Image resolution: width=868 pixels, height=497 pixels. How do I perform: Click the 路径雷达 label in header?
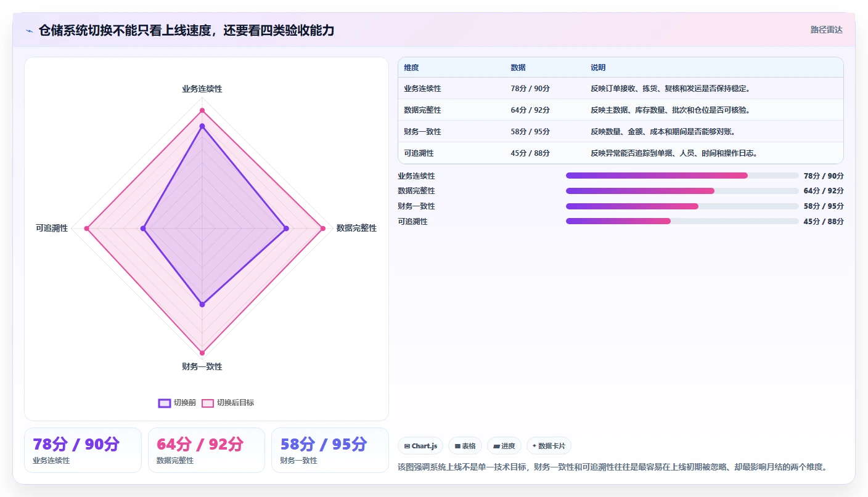826,30
